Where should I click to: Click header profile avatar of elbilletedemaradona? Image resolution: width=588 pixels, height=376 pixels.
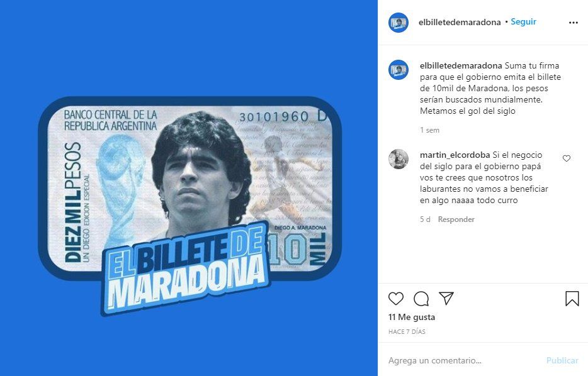(399, 23)
